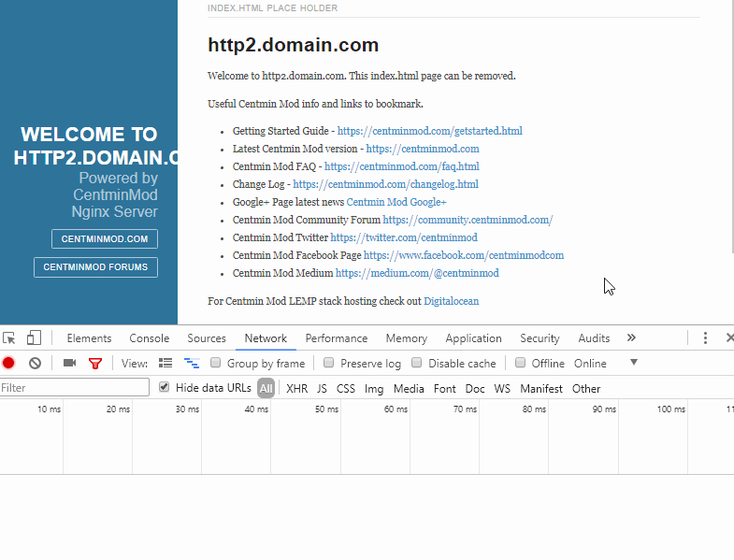Open the network throttling dropdown arrow
734x560 pixels.
click(x=634, y=362)
